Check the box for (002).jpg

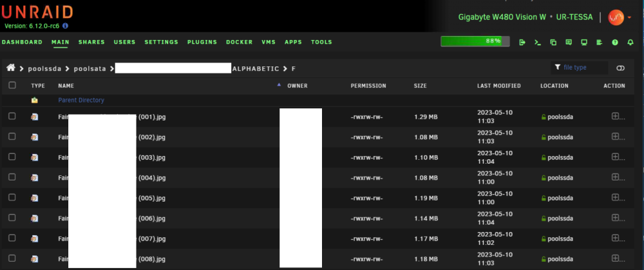[12, 137]
